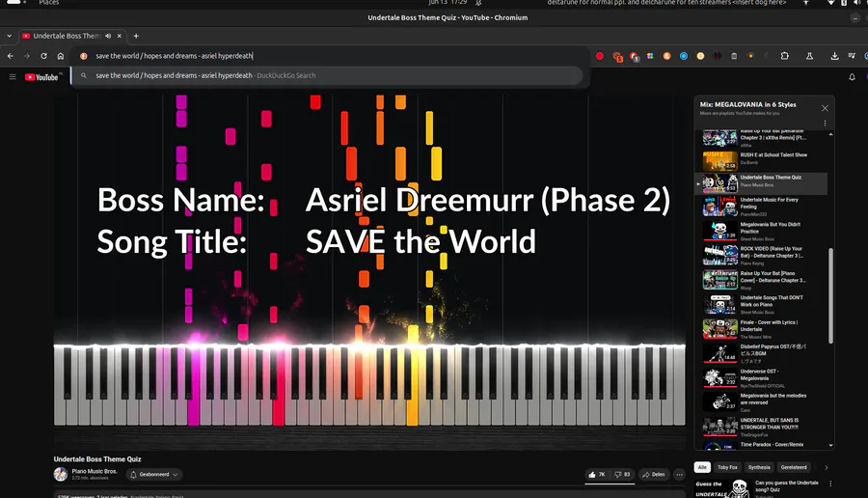Play Finale - Cover with Lyrics video

tap(765, 329)
